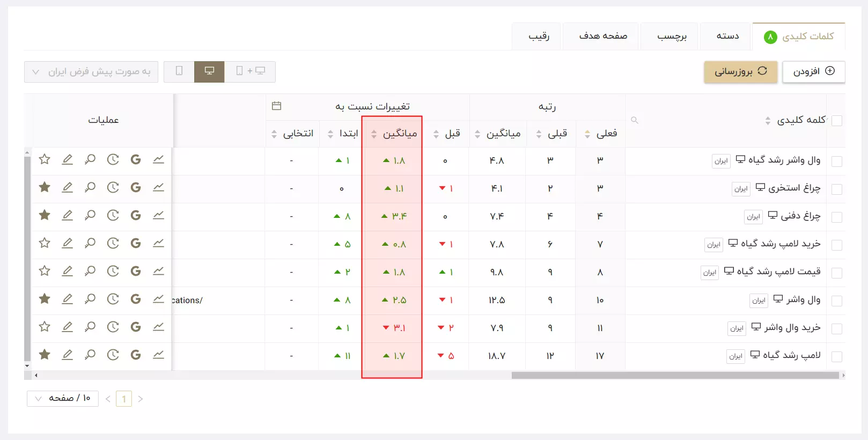Image resolution: width=868 pixels, height=440 pixels.
Task: Open chart icon for وال واشر رشد گیاه row
Action: [158, 159]
